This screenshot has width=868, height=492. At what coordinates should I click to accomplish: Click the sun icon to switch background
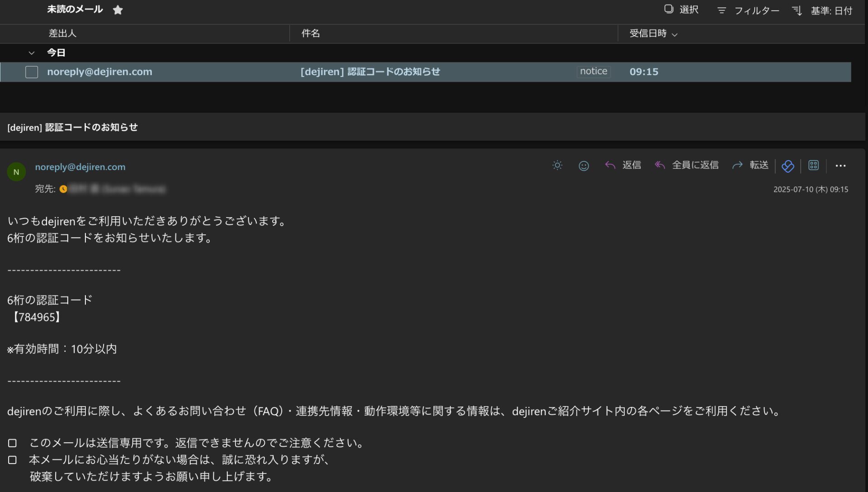557,166
